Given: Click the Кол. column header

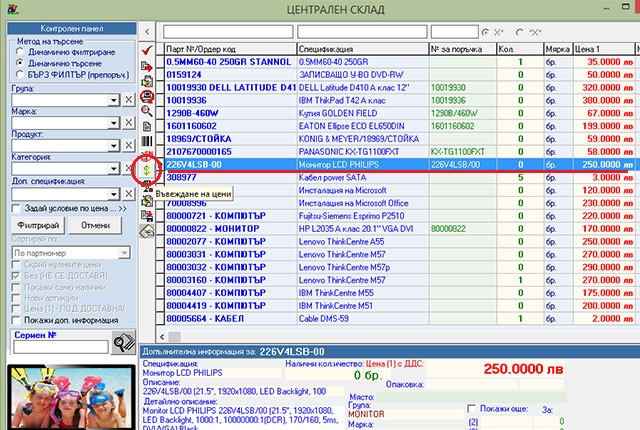Looking at the screenshot, I should [520, 49].
